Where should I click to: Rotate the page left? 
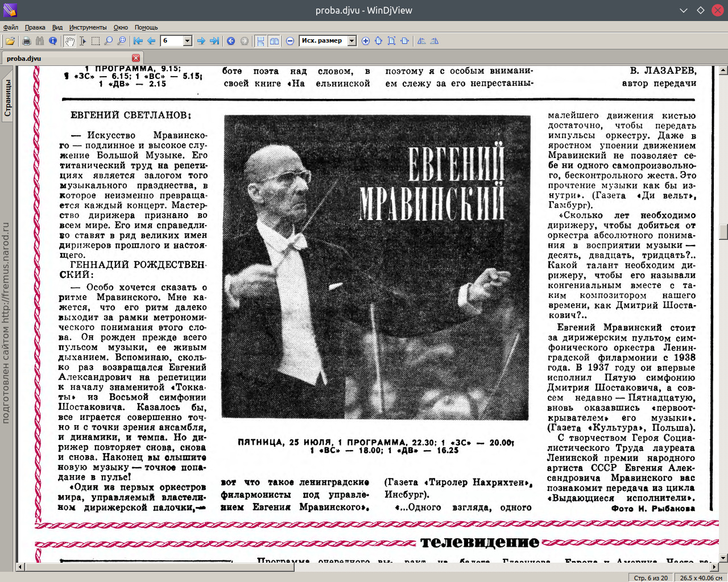point(421,41)
